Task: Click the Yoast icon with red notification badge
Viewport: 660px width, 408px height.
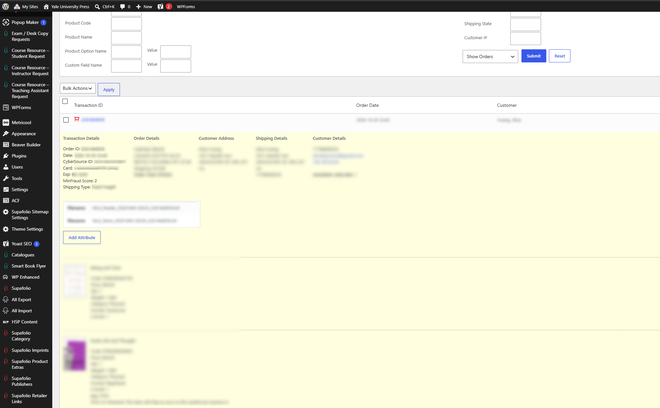Action: (164, 6)
